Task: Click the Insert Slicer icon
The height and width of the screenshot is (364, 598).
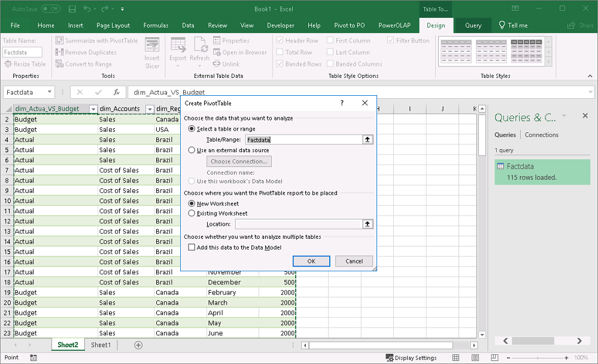Action: point(152,53)
